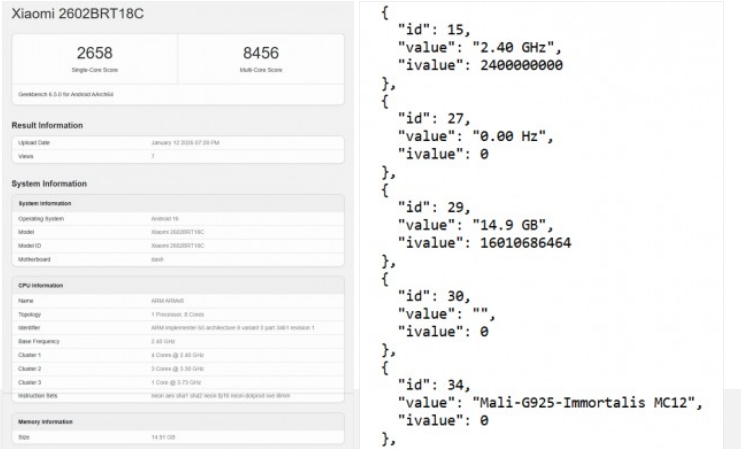Screen dimensions: 741x449
Task: Select the Result Information heading
Action: 47,126
